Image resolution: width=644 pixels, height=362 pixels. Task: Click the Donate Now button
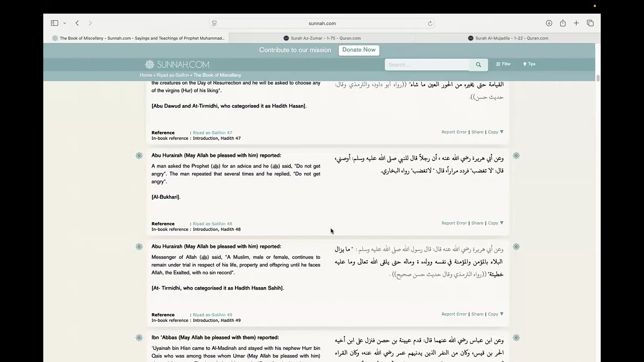[x=359, y=50]
